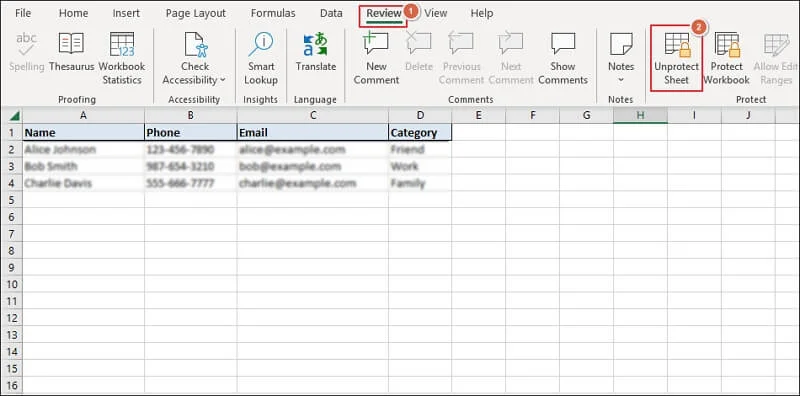The height and width of the screenshot is (396, 800).
Task: Click Show Comments
Action: point(563,59)
